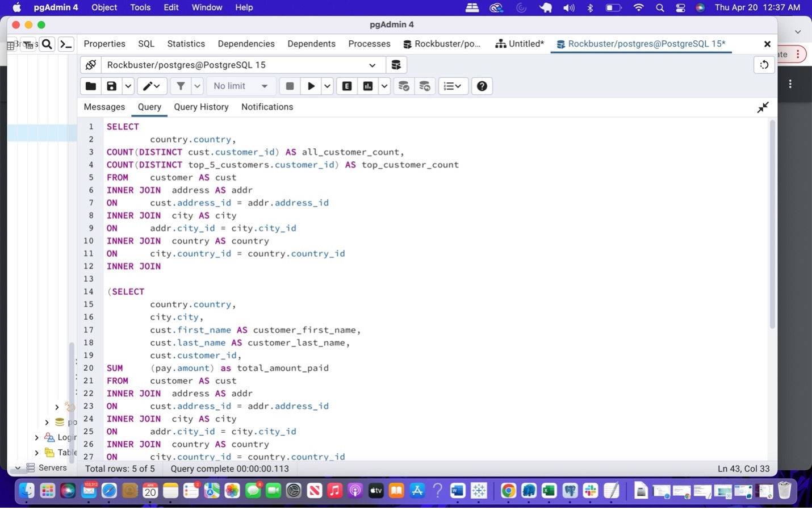
Task: Open the PSQL tool terminal icon
Action: click(66, 44)
